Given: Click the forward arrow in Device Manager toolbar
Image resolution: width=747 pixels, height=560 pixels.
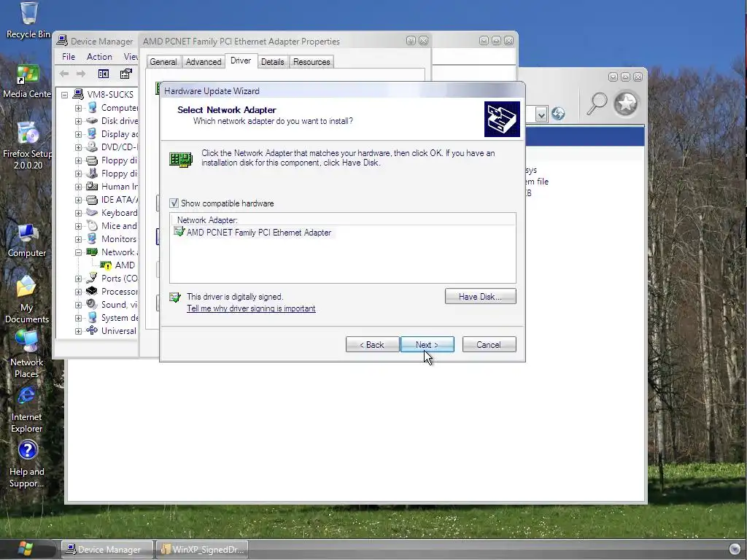Looking at the screenshot, I should (81, 74).
